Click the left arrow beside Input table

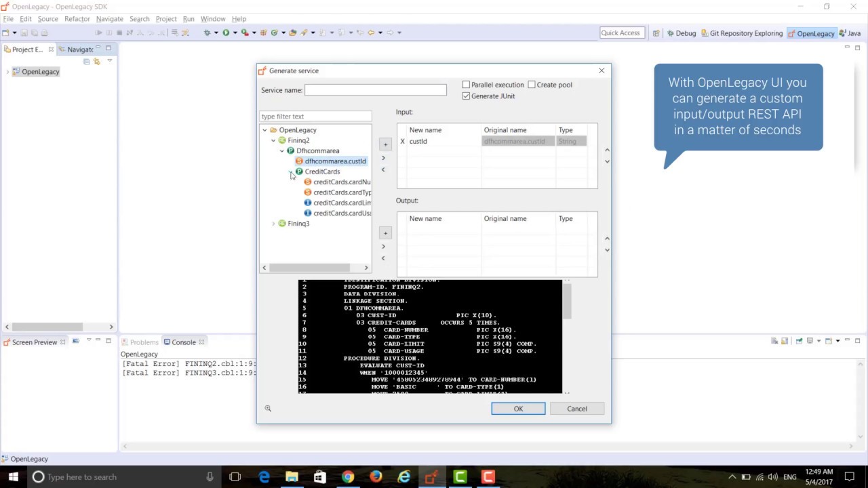(383, 169)
